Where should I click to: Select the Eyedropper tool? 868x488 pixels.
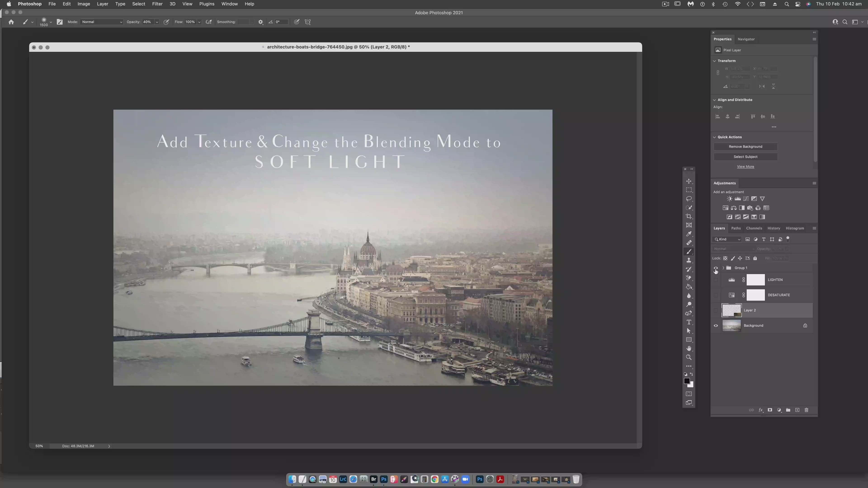pyautogui.click(x=689, y=234)
